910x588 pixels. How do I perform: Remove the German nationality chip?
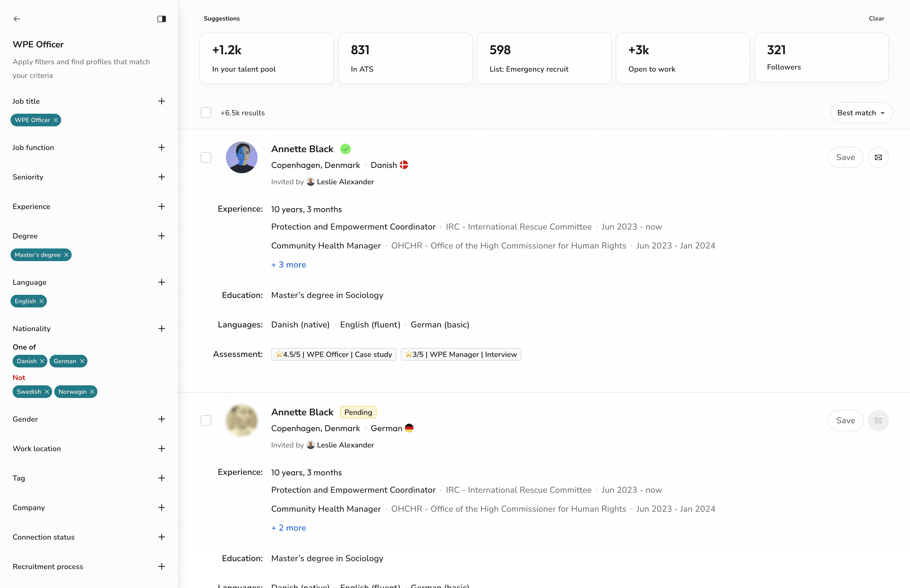pyautogui.click(x=82, y=361)
